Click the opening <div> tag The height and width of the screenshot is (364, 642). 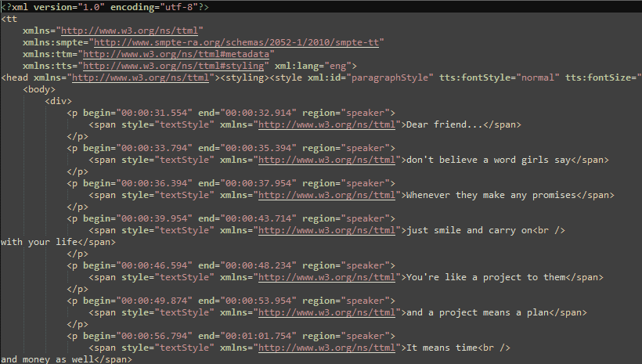[x=58, y=101]
